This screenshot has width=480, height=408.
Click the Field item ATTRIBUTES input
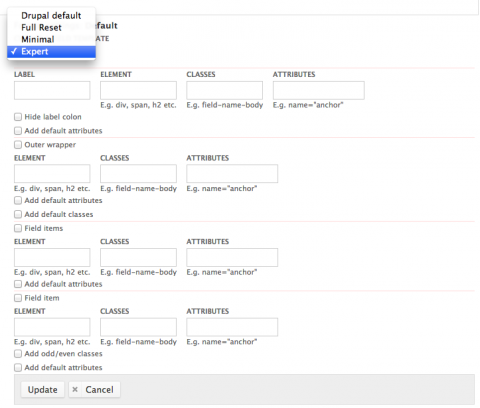(x=232, y=327)
